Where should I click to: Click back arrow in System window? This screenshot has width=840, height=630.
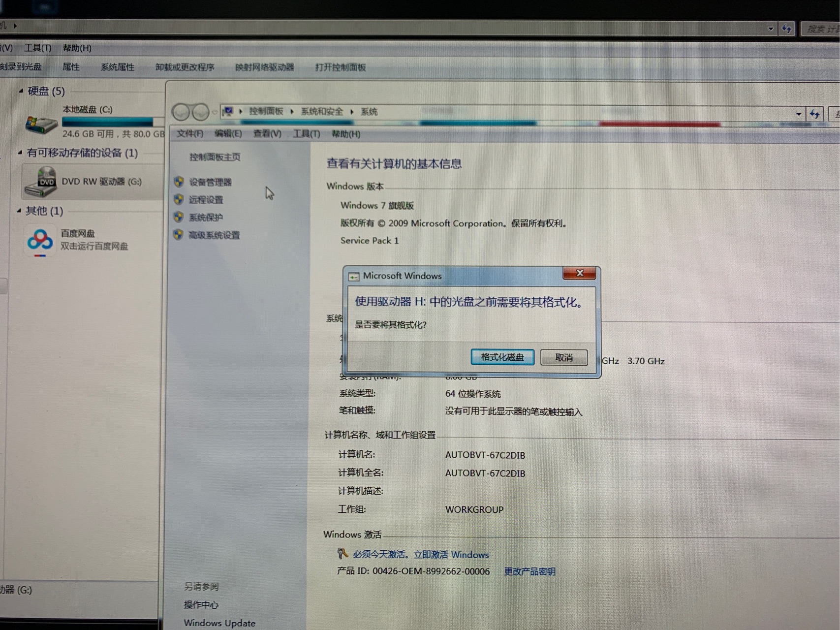(x=181, y=112)
